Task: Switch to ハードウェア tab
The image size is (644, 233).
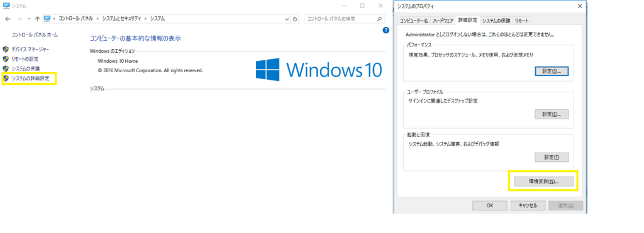Action: tap(443, 21)
